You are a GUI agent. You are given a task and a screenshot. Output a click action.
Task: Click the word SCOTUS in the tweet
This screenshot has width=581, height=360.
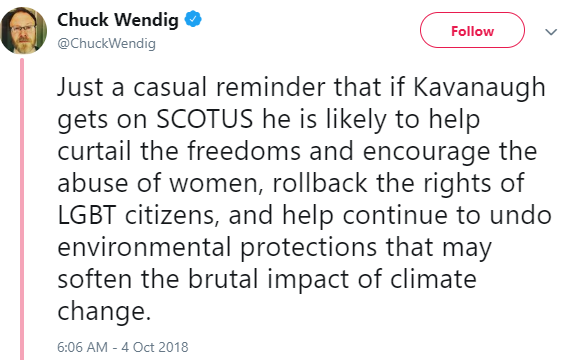[205, 119]
